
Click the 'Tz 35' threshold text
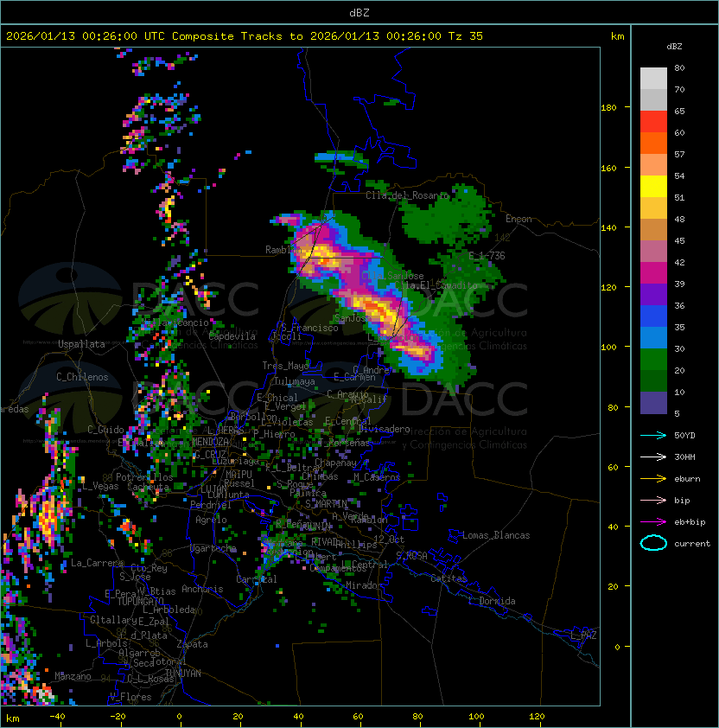coord(466,36)
